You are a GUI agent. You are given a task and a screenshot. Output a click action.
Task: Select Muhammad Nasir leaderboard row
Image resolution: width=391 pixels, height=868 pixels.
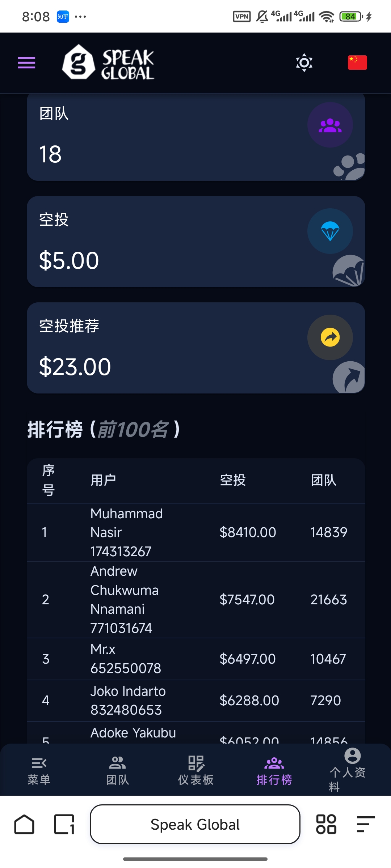pyautogui.click(x=195, y=532)
